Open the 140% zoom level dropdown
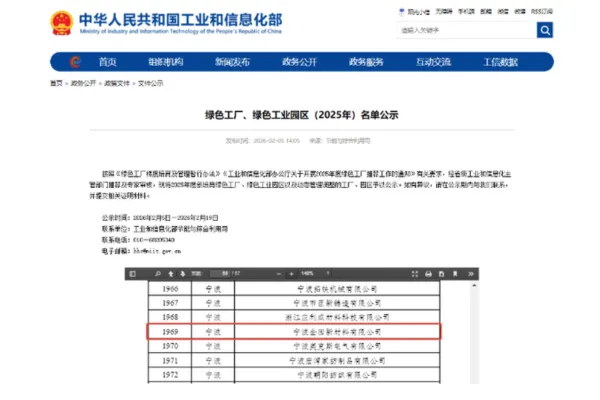The width and height of the screenshot is (600, 400). 315,273
